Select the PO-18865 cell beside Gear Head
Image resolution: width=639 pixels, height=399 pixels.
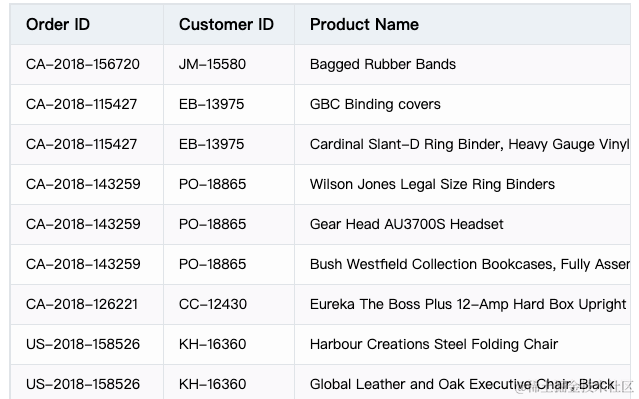(x=229, y=224)
